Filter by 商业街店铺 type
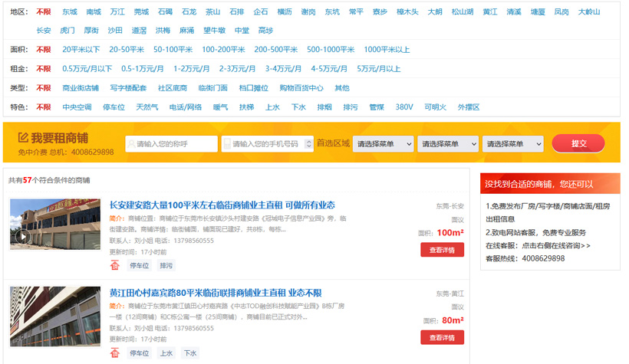629x364 pixels. pos(81,88)
